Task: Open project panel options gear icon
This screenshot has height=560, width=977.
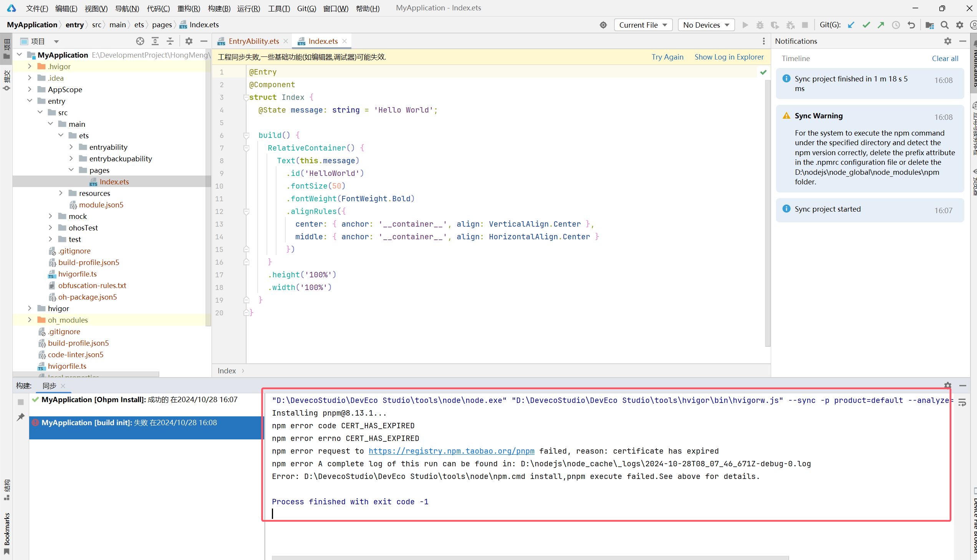Action: coord(189,41)
